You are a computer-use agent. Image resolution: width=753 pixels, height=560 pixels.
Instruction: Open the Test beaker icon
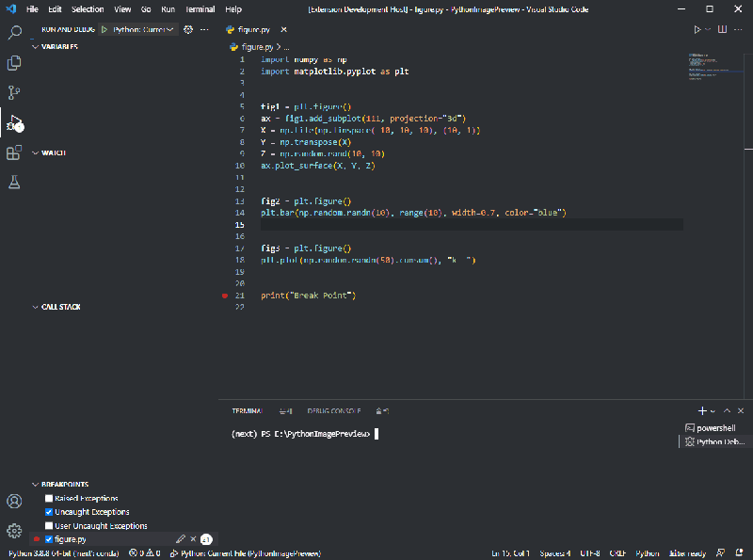click(x=14, y=184)
